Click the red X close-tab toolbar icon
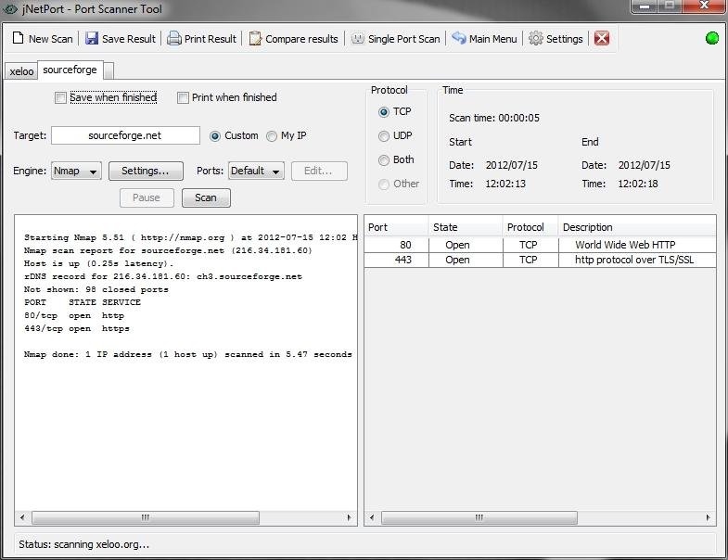 pos(602,38)
